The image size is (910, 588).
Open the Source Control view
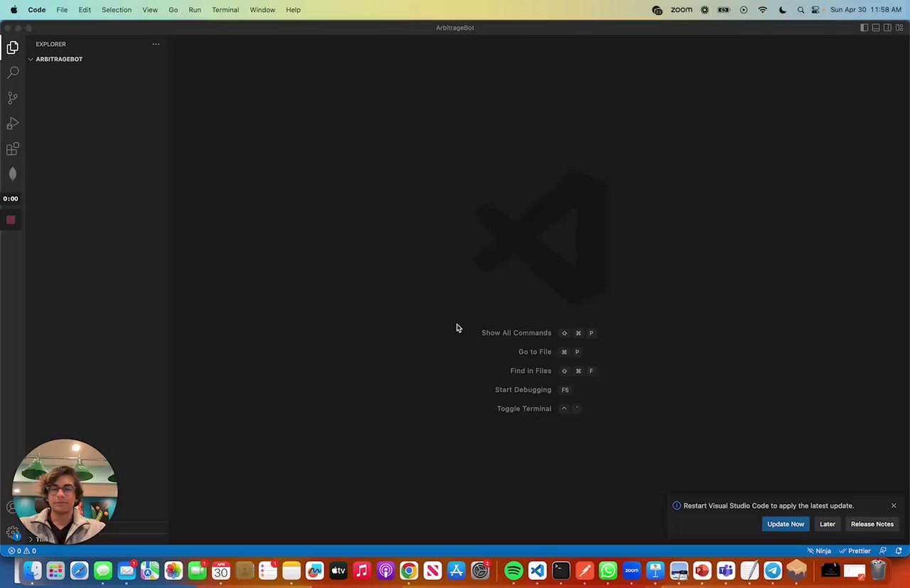click(x=13, y=98)
